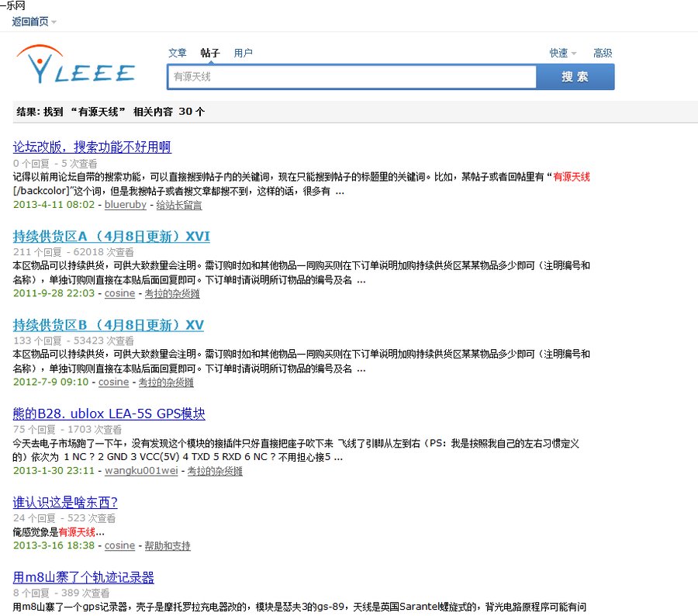Open the 高级 advanced search

point(603,53)
